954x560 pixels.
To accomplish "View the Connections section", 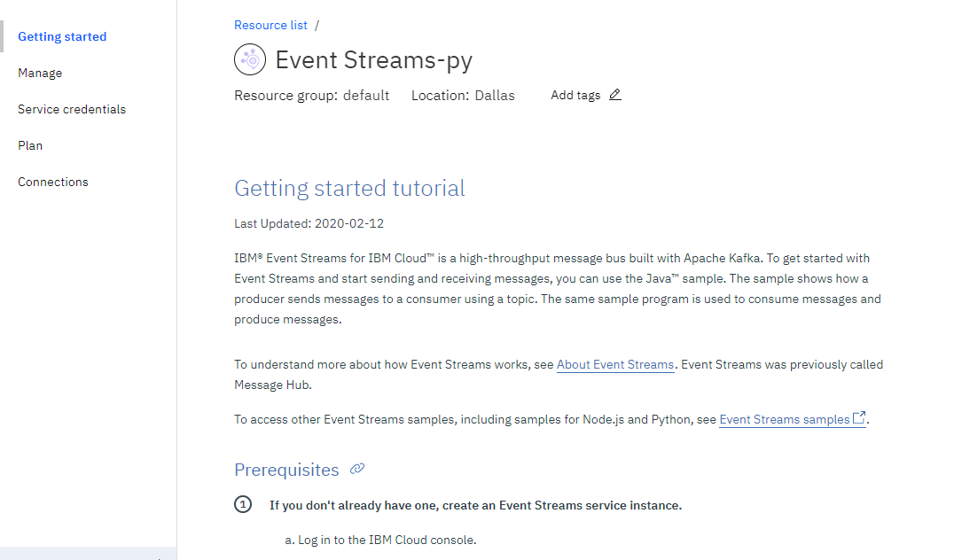I will [x=53, y=182].
